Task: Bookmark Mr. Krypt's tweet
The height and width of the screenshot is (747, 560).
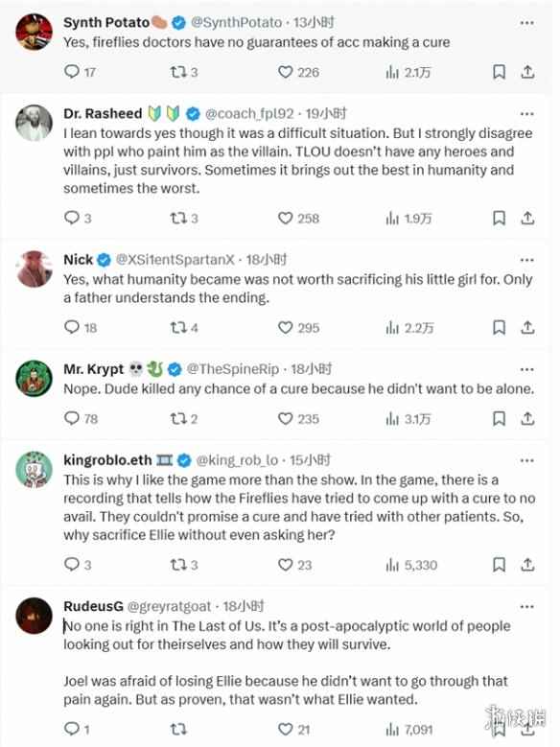Action: [499, 418]
